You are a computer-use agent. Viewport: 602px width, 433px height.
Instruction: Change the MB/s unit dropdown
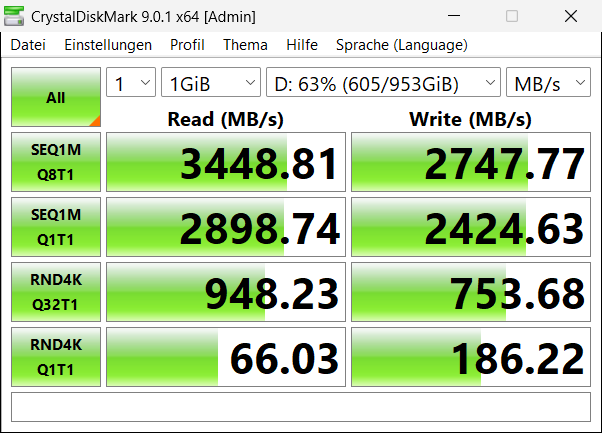[548, 82]
